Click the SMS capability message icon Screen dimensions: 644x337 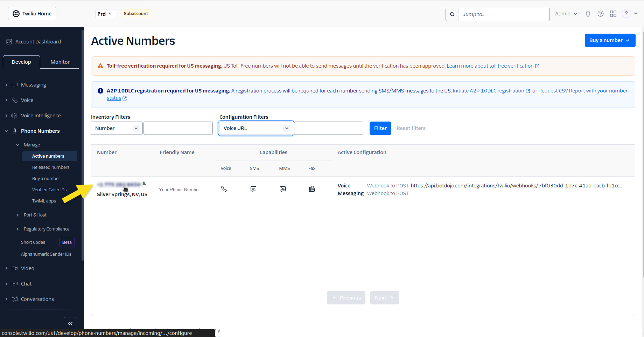(x=253, y=189)
